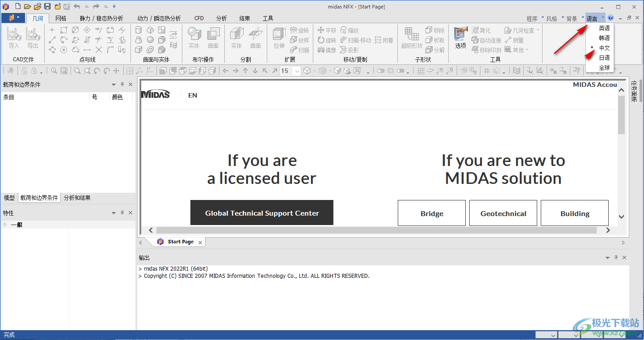Click the torus primitive icon

[x=150, y=50]
